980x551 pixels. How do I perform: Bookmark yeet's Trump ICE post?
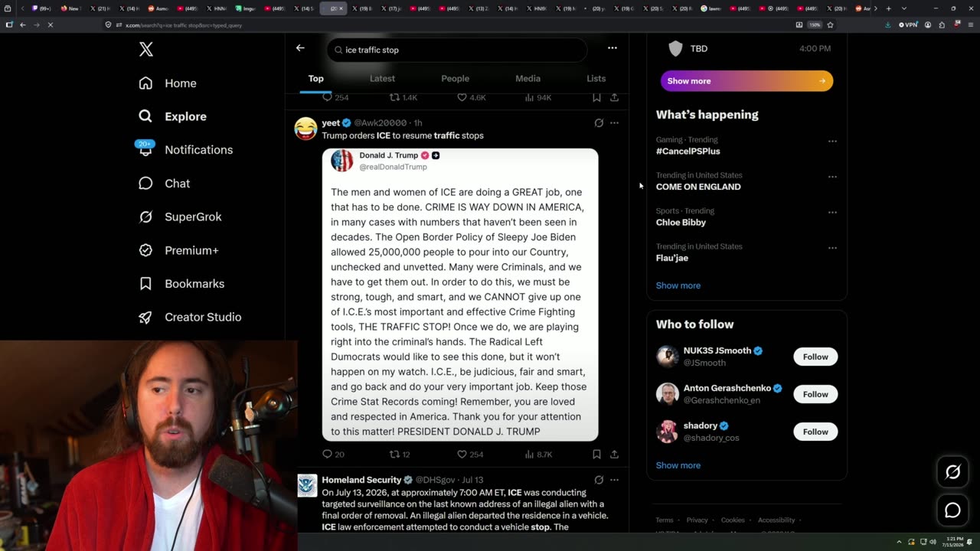(596, 454)
